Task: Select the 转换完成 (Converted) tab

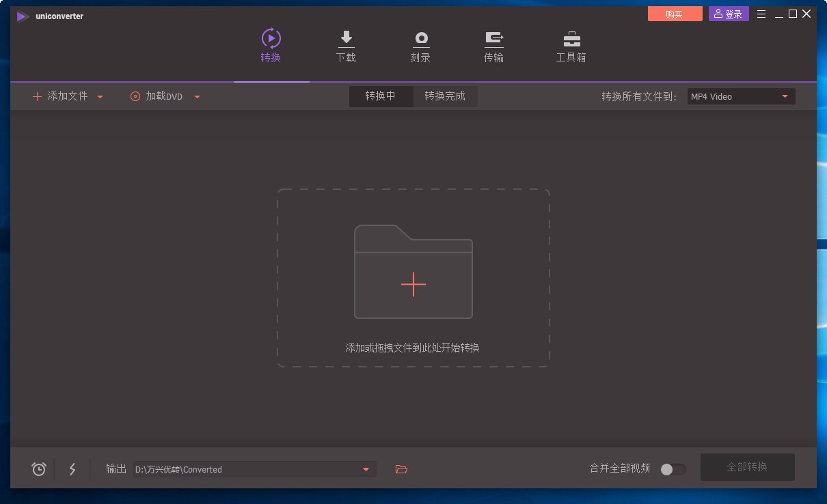Action: pos(445,96)
